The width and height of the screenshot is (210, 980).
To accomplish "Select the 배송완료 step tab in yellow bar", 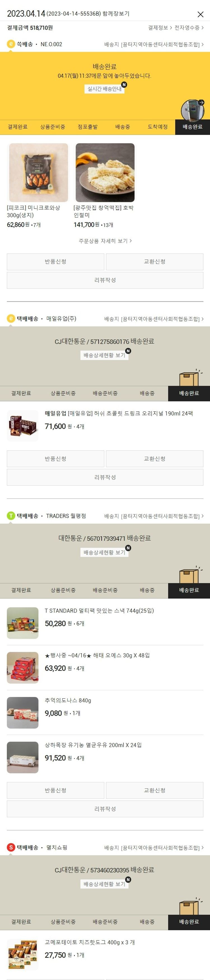I will pyautogui.click(x=193, y=127).
